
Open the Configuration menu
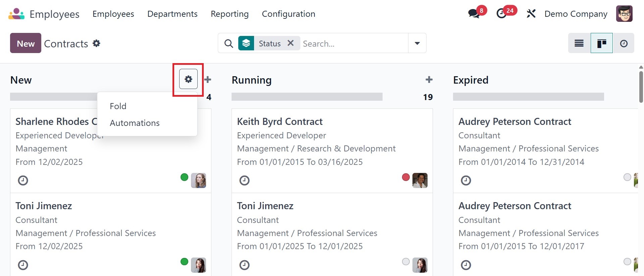(x=288, y=14)
